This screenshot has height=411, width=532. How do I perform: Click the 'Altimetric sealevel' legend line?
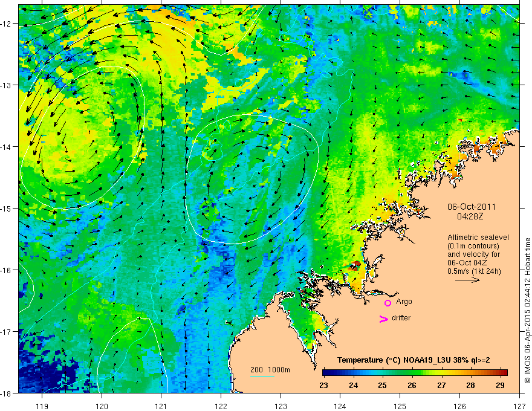click(478, 238)
